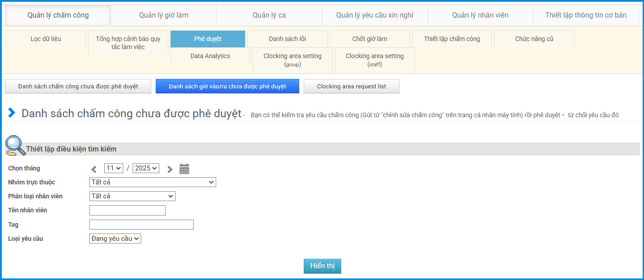Click the previous month arrow icon

94,170
